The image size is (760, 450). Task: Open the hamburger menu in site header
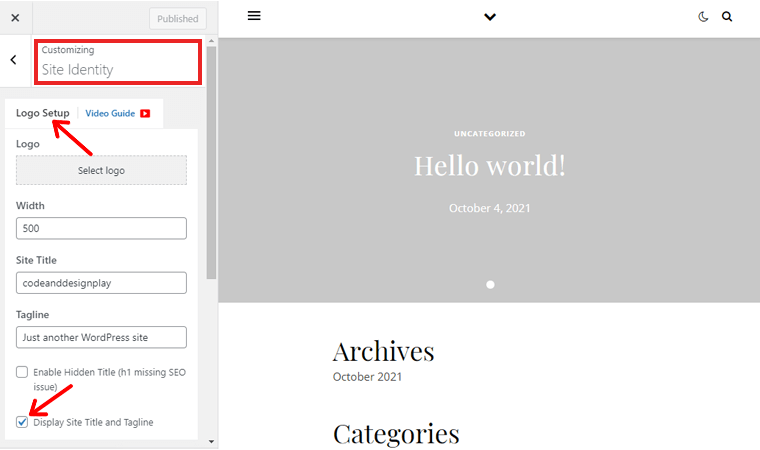coord(254,17)
